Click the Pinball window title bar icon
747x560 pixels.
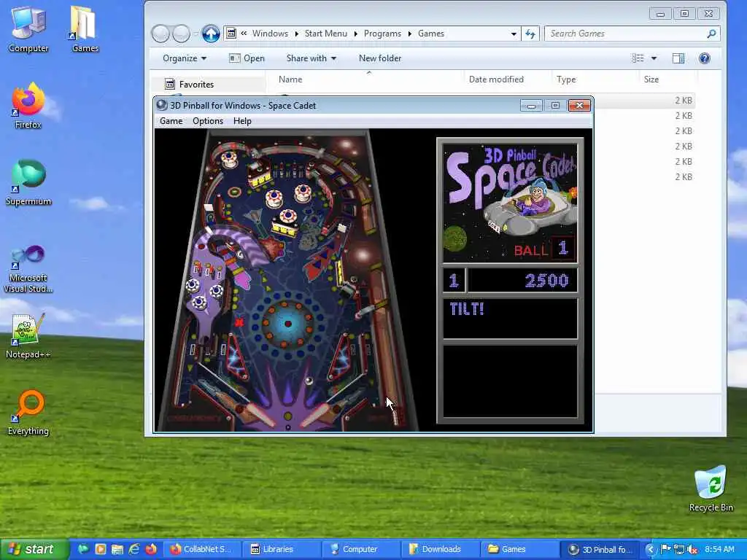(162, 105)
